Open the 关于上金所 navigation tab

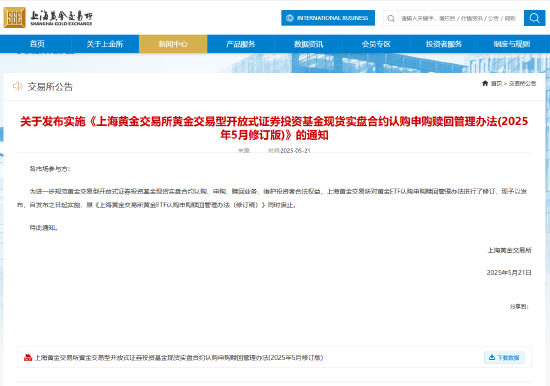[x=105, y=44]
